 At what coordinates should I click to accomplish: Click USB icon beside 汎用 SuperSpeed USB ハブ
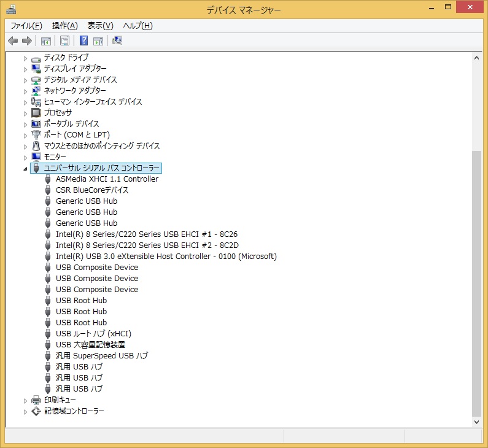click(x=48, y=356)
